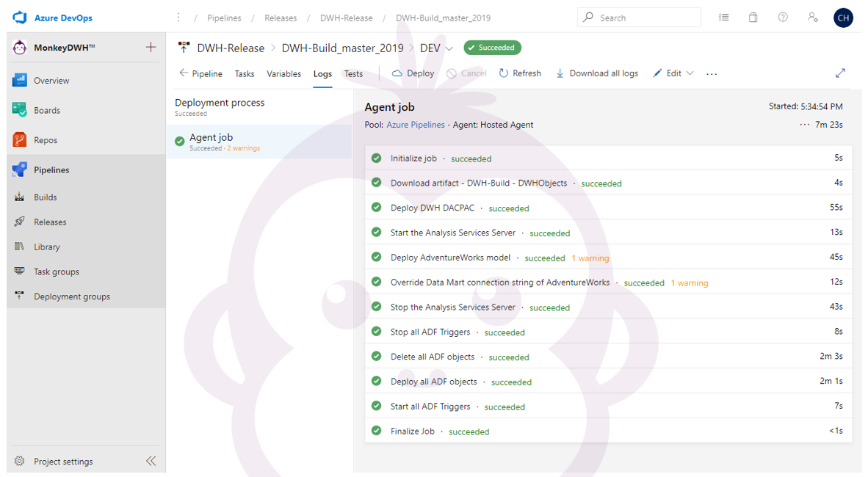Open Stop the Analysis Services Server log

pyautogui.click(x=608, y=307)
